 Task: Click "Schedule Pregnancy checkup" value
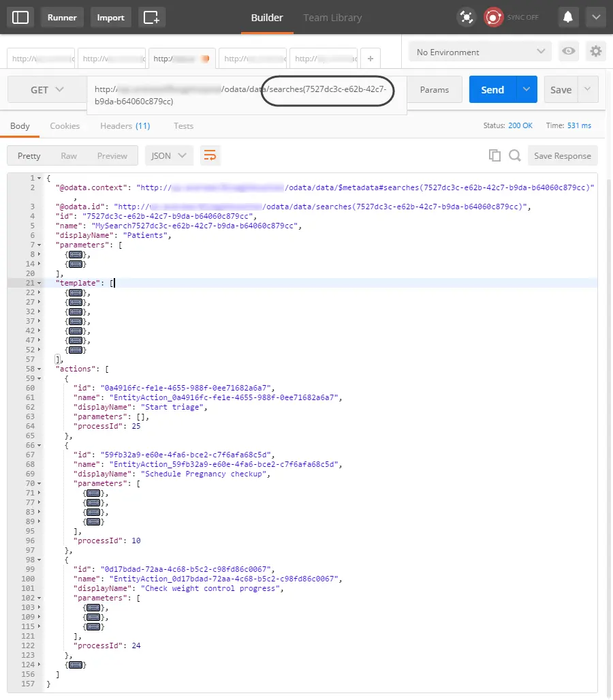pyautogui.click(x=204, y=474)
